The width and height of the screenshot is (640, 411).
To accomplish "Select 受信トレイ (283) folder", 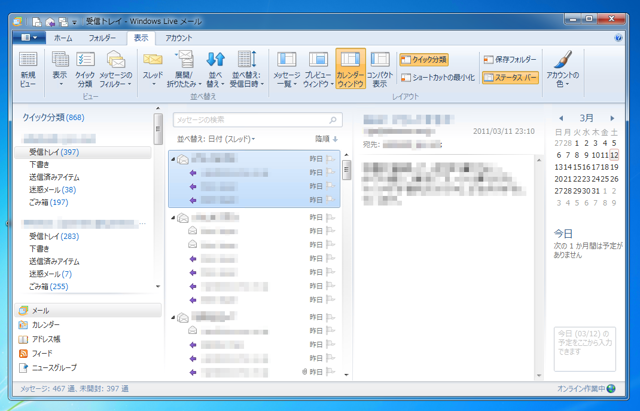I will tap(54, 236).
